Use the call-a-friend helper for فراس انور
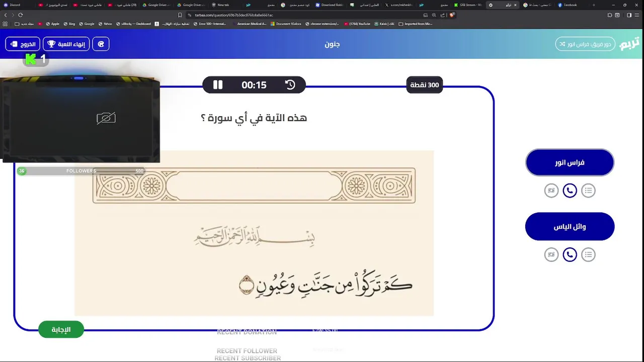The width and height of the screenshot is (644, 362). (570, 191)
